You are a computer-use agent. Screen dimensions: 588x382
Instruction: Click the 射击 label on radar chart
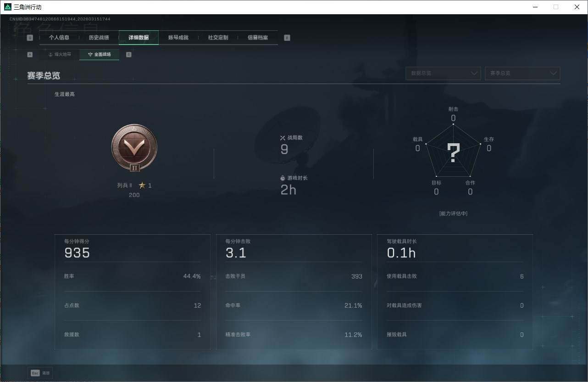point(453,109)
